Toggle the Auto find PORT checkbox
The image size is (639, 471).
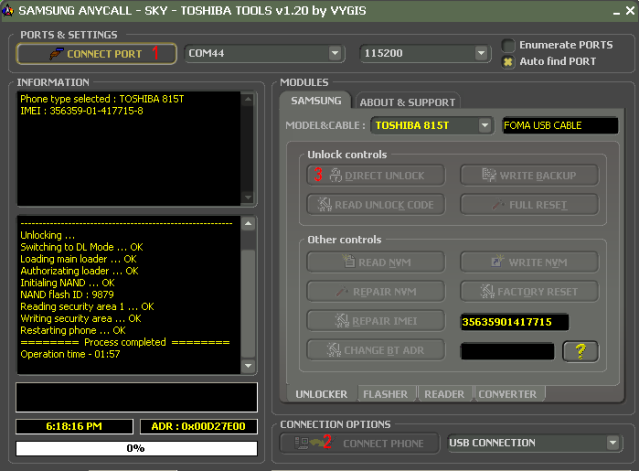[x=508, y=62]
